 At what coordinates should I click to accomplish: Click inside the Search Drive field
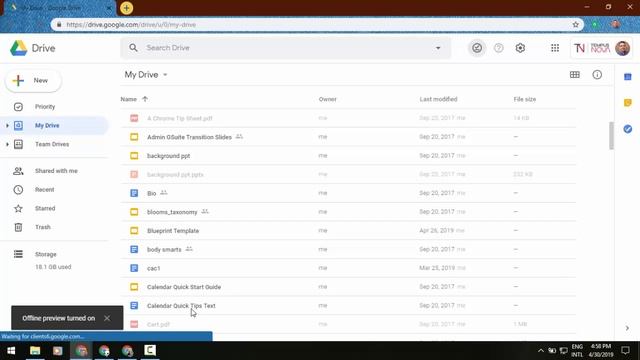coord(286,48)
